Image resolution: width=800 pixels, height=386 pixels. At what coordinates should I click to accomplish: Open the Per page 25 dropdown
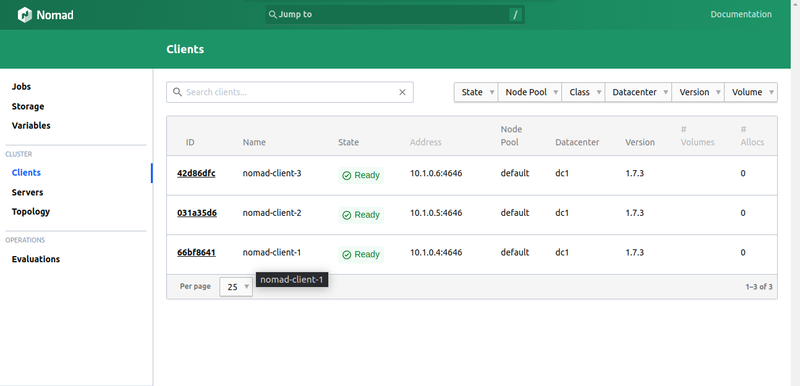(236, 287)
